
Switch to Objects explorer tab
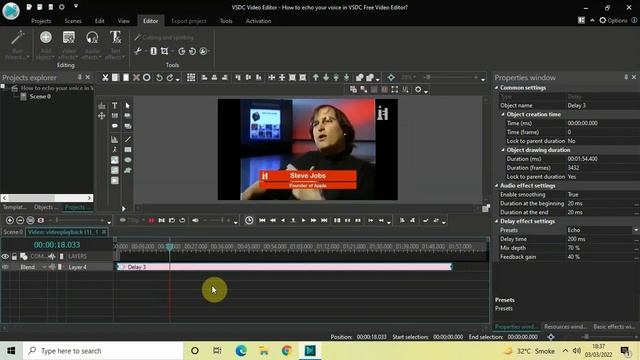pos(46,207)
